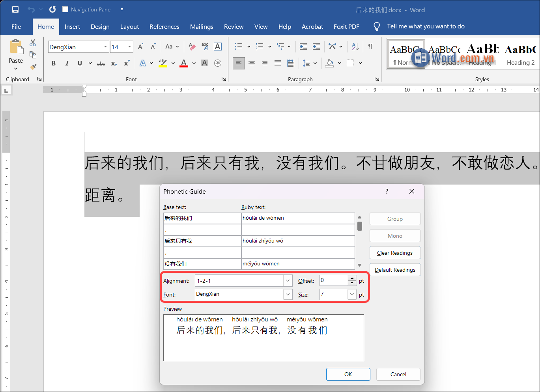The width and height of the screenshot is (540, 392).
Task: Click OK in Phonetic Guide dialog
Action: [348, 374]
